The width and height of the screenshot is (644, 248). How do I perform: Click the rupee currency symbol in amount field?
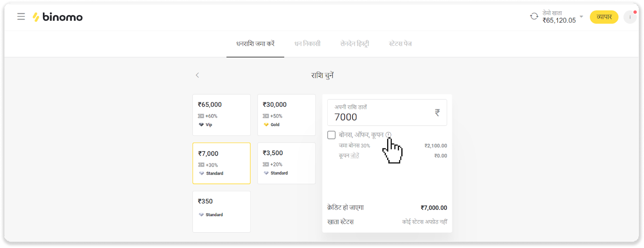point(437,113)
